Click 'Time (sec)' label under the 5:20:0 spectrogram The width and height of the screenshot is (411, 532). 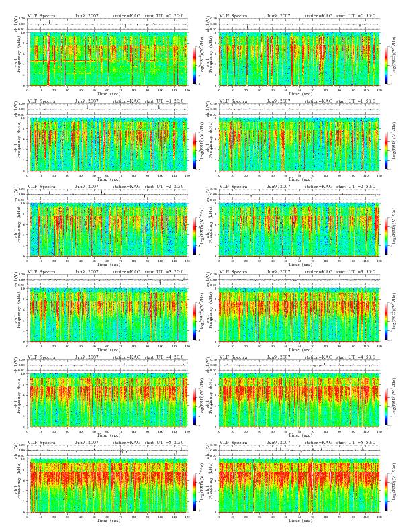pos(108,520)
